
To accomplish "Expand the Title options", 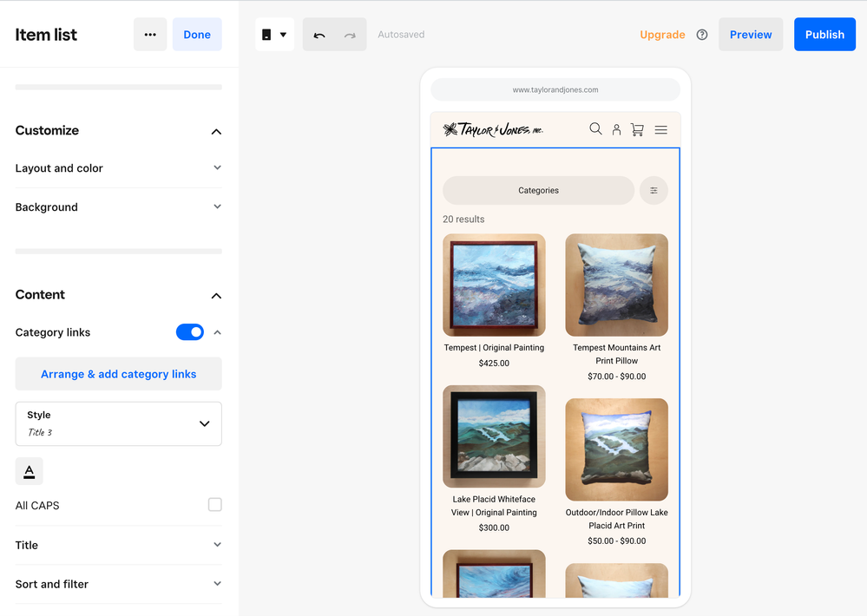I will 118,545.
